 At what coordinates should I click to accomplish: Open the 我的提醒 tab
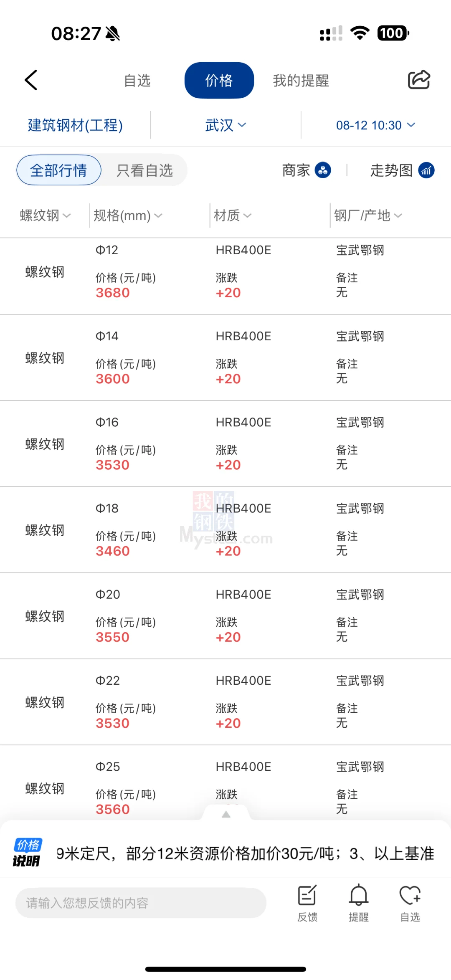click(x=301, y=81)
